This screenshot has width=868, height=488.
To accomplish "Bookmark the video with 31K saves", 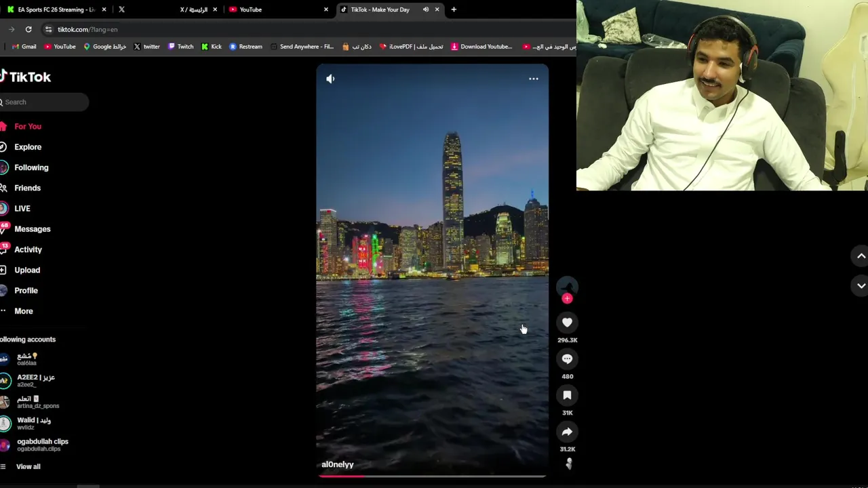I will 567,395.
